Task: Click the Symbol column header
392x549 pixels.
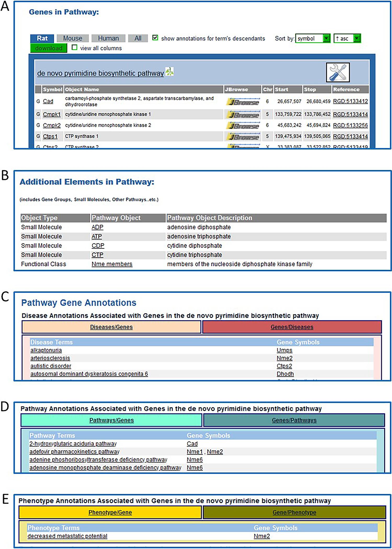Action: [53, 89]
